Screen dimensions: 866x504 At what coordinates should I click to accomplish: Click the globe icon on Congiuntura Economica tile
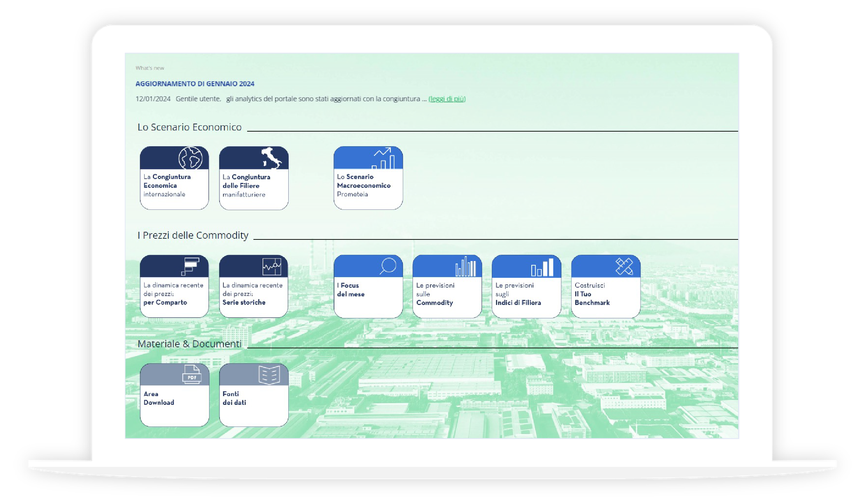190,158
